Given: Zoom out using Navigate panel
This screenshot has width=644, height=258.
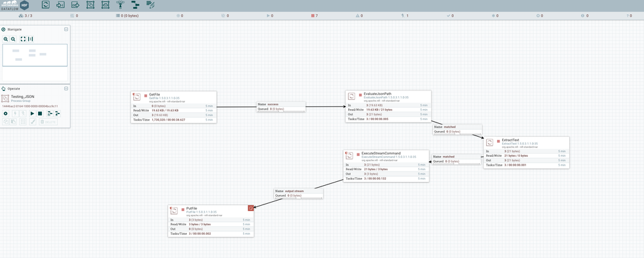Looking at the screenshot, I should click(13, 39).
